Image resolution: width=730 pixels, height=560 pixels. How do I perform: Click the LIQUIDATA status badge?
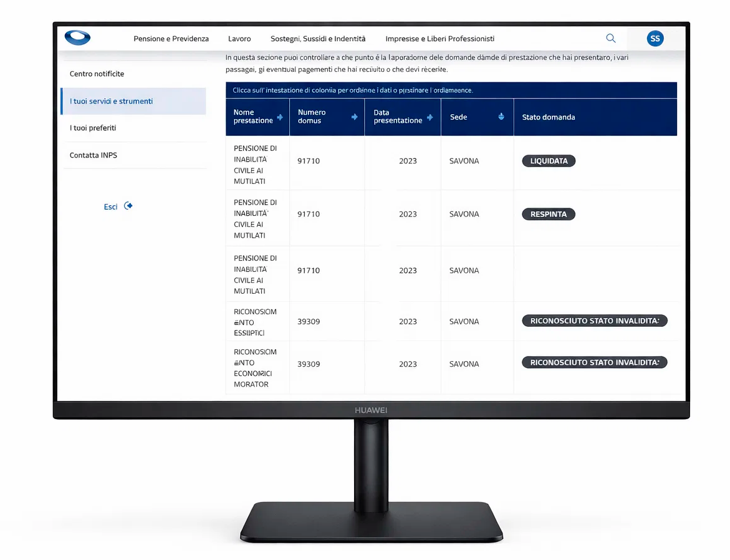click(x=549, y=161)
